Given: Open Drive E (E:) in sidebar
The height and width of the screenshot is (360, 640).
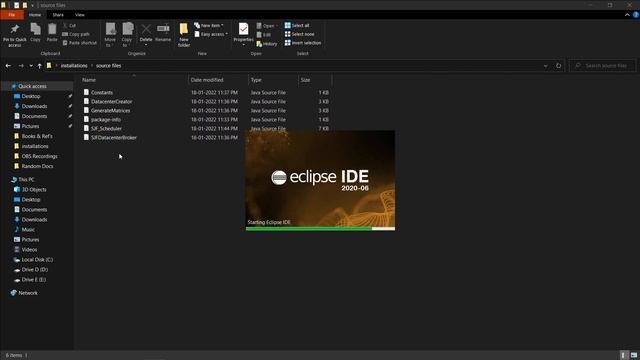Looking at the screenshot, I should 33,280.
